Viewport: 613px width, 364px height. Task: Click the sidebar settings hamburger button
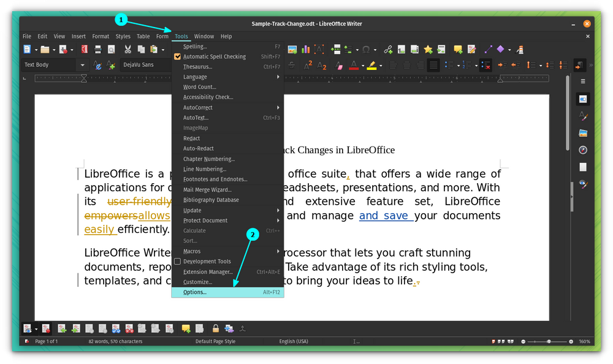click(x=583, y=82)
